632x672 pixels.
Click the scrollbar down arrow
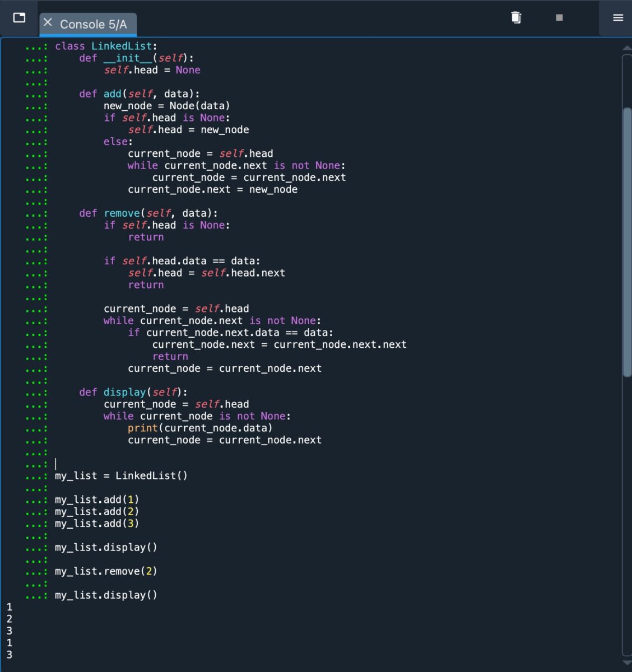pos(627,662)
